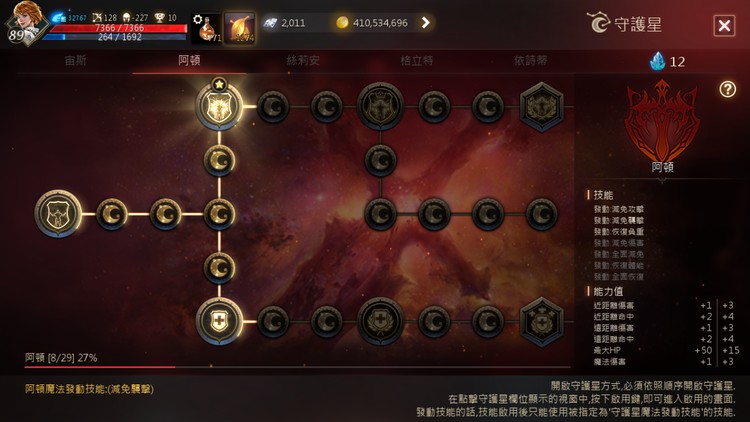The height and width of the screenshot is (422, 750).
Task: Click the dark crowned shield node in top row
Action: pyautogui.click(x=380, y=106)
